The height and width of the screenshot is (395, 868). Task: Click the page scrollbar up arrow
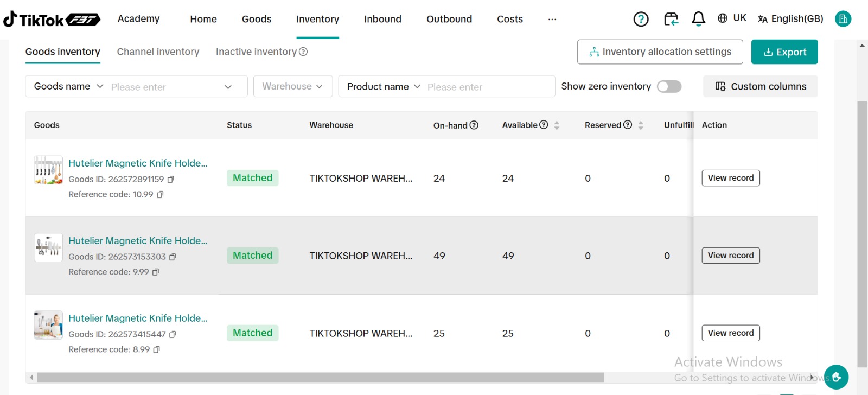[x=862, y=46]
